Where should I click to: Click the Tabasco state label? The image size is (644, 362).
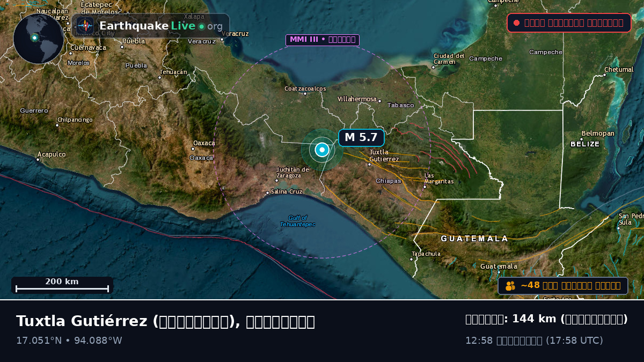(401, 106)
